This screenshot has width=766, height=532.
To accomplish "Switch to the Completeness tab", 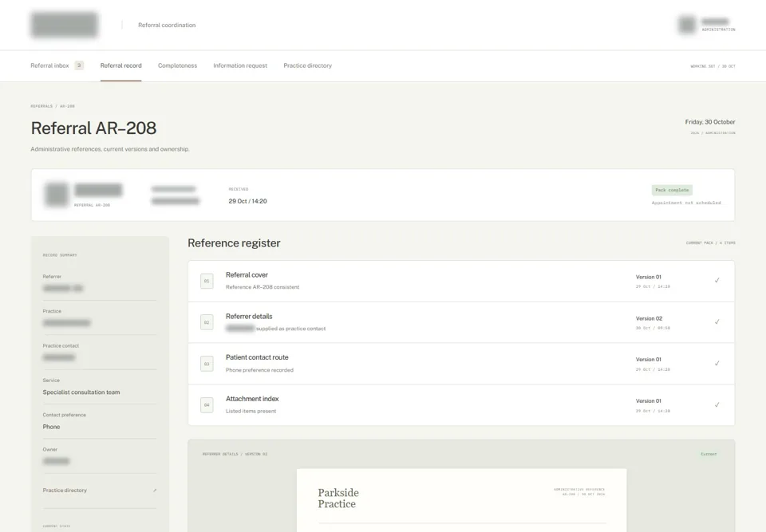I will click(177, 65).
